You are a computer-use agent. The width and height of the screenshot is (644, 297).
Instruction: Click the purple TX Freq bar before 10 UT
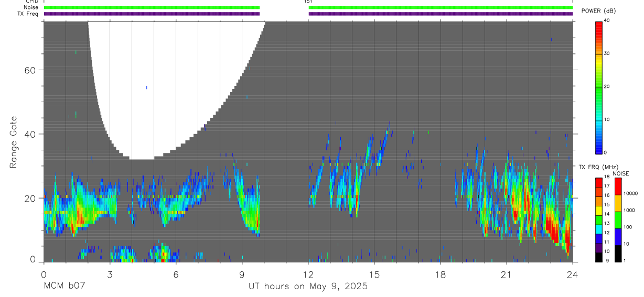[x=152, y=14]
